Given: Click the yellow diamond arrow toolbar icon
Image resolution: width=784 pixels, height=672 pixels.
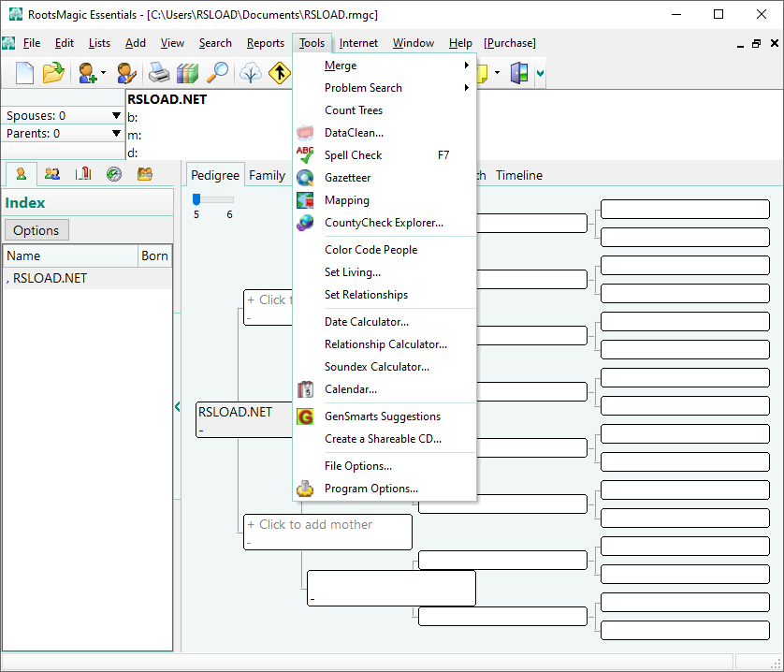Looking at the screenshot, I should click(x=279, y=73).
